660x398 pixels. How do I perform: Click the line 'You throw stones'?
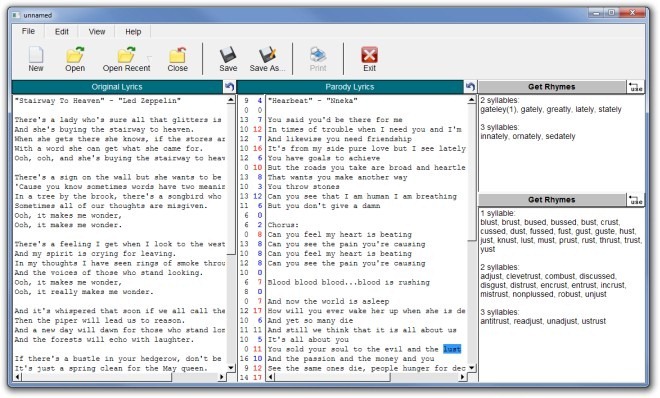[x=303, y=187]
